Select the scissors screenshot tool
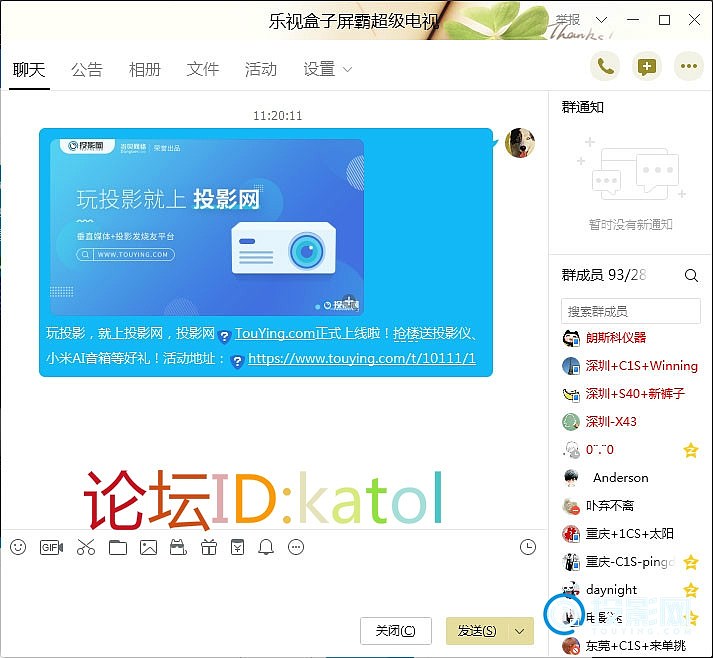This screenshot has height=658, width=713. pyautogui.click(x=86, y=547)
